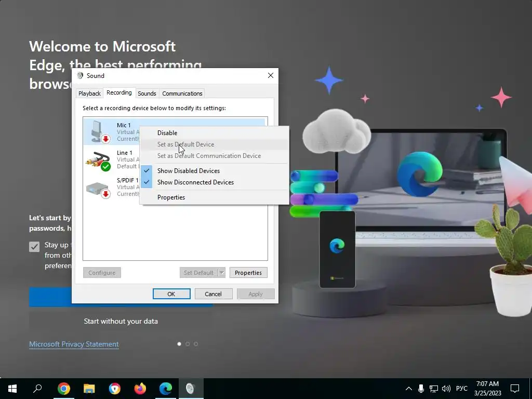Open Microsoft Privacy Statement link
This screenshot has height=399, width=532.
pos(74,344)
